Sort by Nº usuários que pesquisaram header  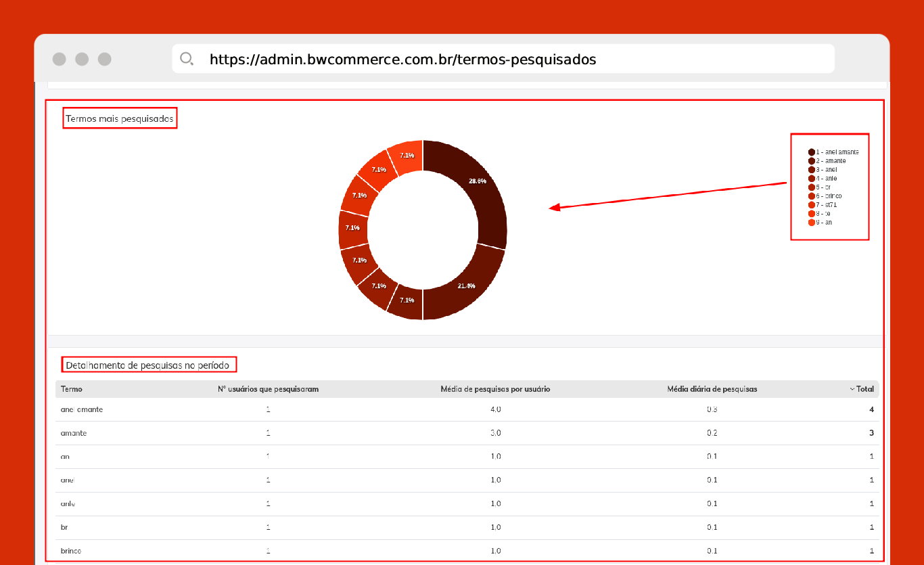268,389
